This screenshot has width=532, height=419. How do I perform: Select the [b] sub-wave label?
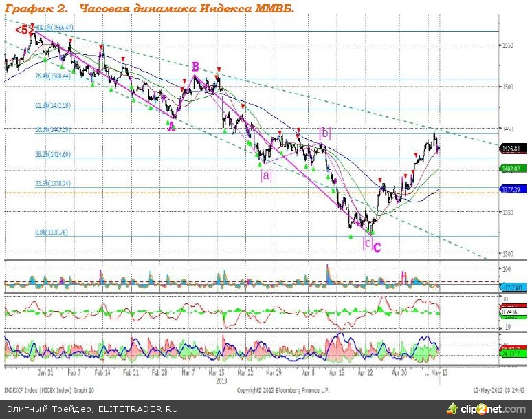tap(325, 131)
